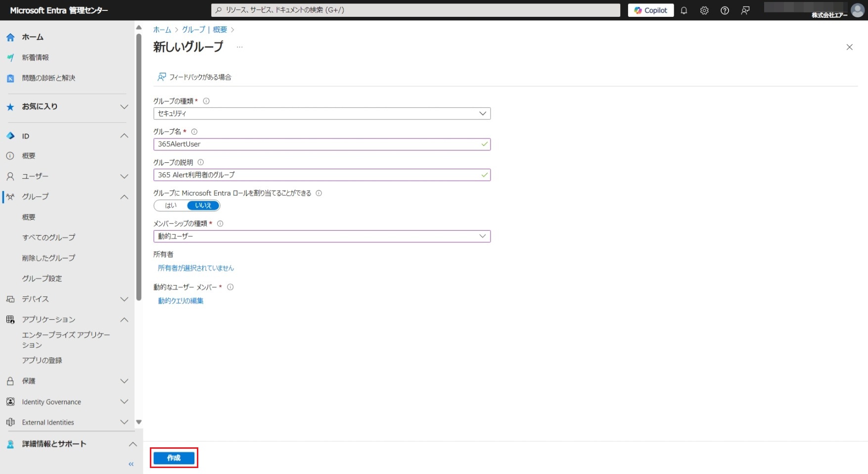Collapse the sidebar with double-chevron icon
Screen dimensions: 868x474
[x=131, y=464]
